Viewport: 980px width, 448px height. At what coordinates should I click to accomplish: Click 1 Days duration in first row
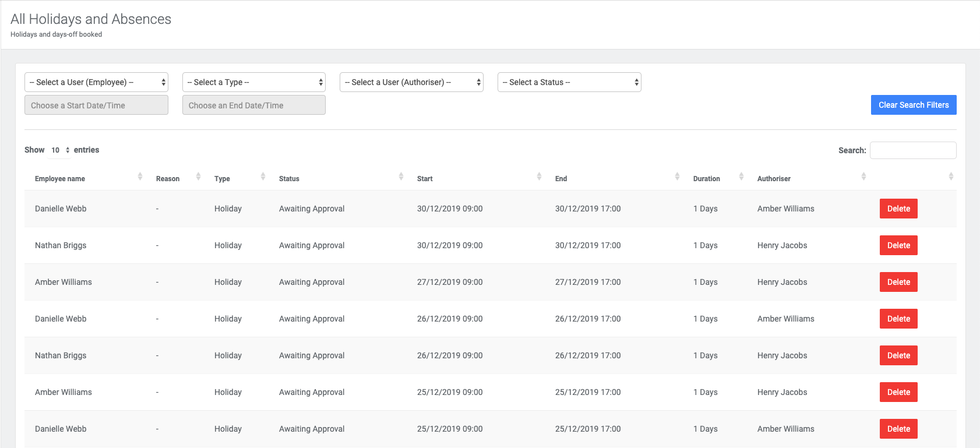[706, 209]
